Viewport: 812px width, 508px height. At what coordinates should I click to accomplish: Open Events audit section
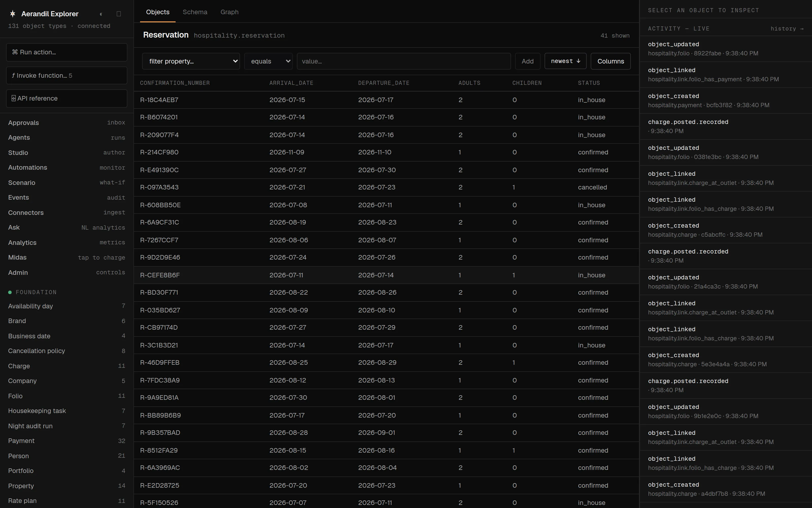(x=66, y=198)
